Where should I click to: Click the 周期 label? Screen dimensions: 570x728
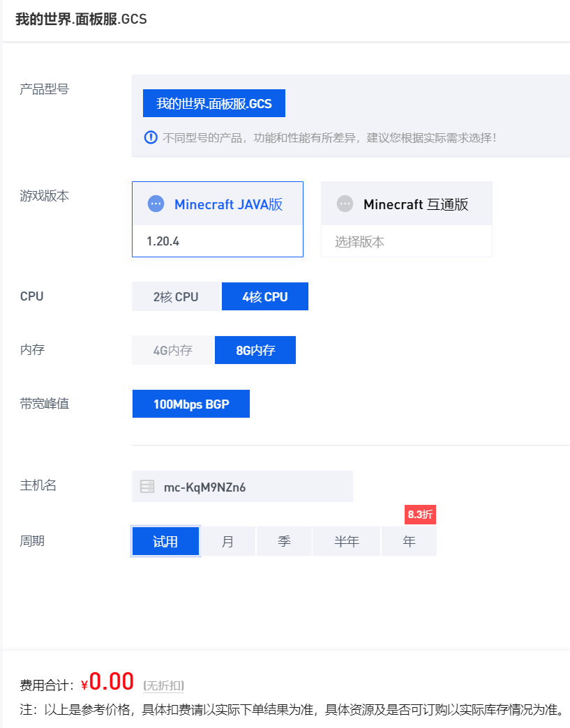(x=32, y=541)
